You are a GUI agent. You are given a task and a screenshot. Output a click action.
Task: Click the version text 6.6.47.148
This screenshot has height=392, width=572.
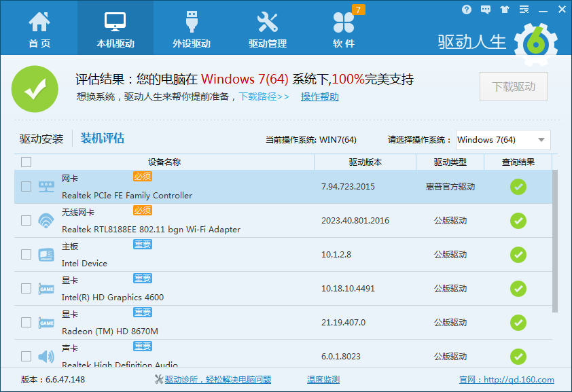pyautogui.click(x=65, y=380)
